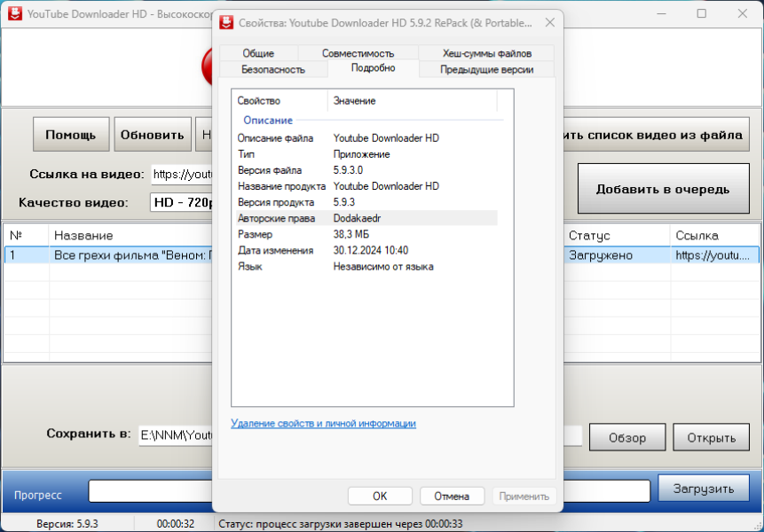764x532 pixels.
Task: Click the Значение column header
Action: [413, 101]
